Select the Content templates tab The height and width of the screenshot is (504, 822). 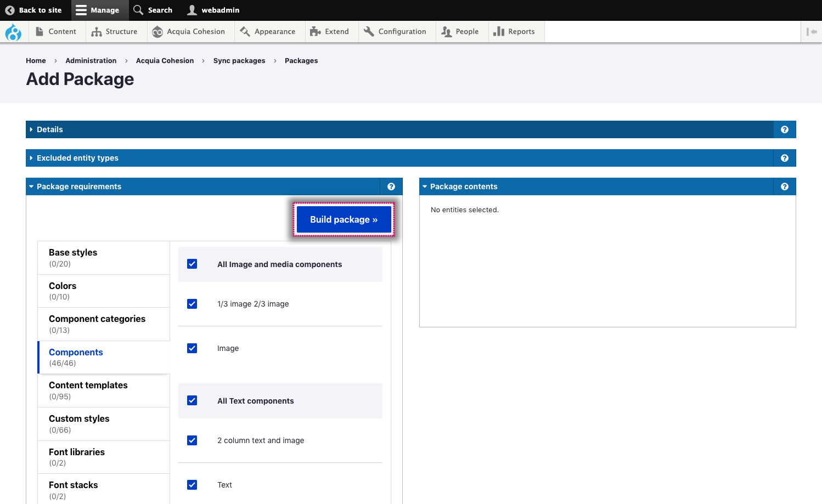104,390
